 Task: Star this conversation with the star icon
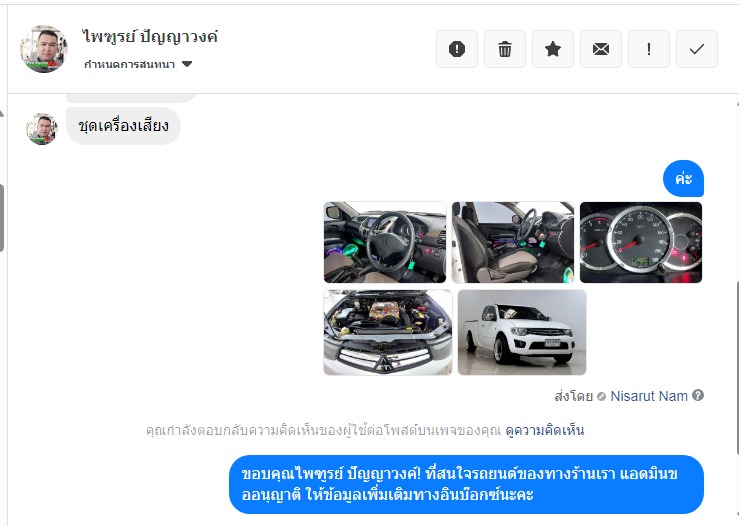[553, 49]
